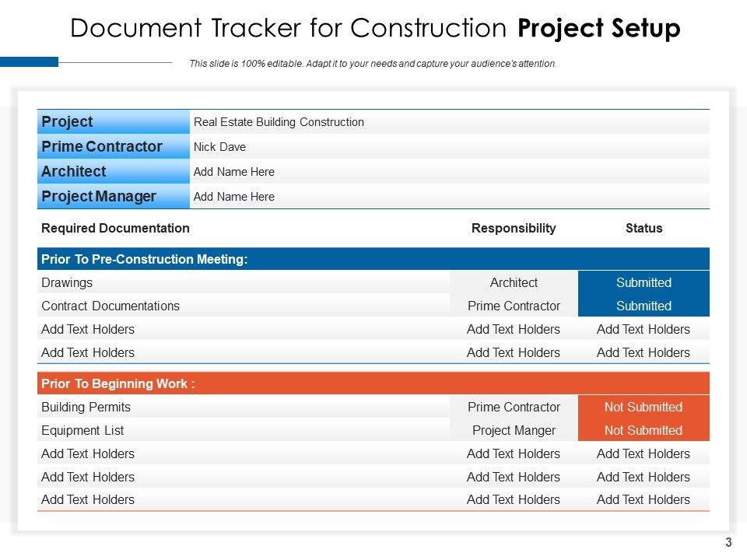Screen dimensions: 747x560
Task: Select the italic "100% editable" subtitle text
Action: tap(373, 64)
